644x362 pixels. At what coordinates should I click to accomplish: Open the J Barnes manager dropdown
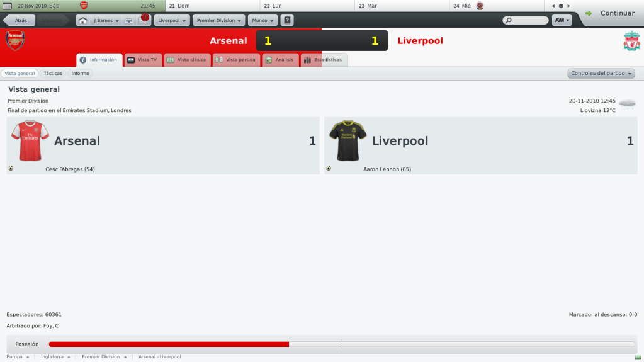click(106, 21)
